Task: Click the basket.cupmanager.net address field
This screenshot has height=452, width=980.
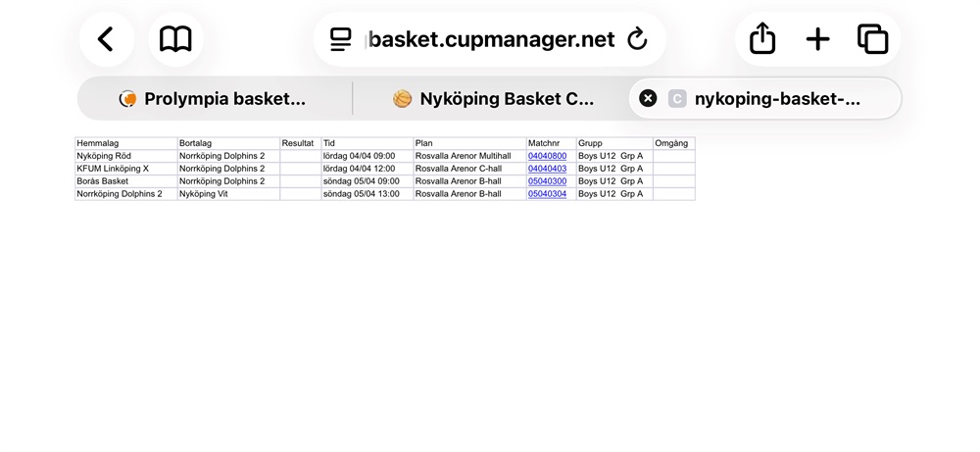Action: (491, 39)
